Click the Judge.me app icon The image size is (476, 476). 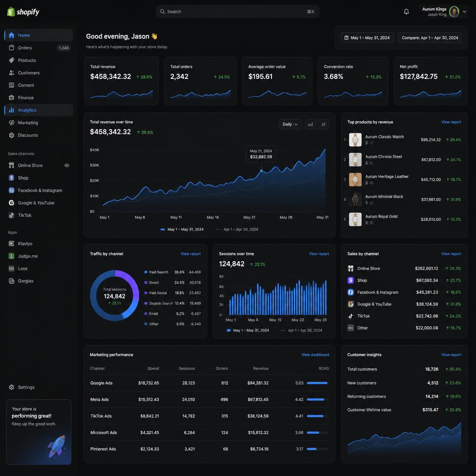[x=12, y=256]
